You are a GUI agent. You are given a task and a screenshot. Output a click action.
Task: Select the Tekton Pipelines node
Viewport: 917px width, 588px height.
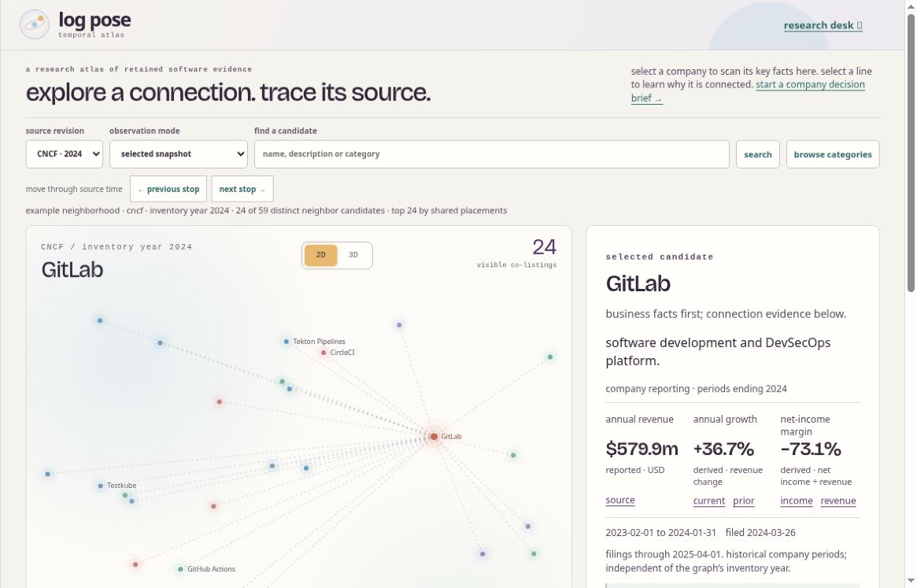click(286, 342)
